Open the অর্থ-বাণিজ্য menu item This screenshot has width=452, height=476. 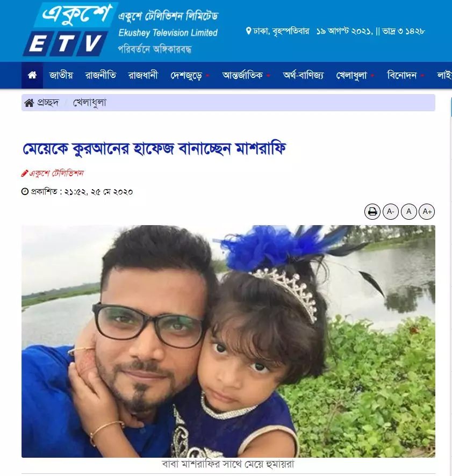point(303,75)
